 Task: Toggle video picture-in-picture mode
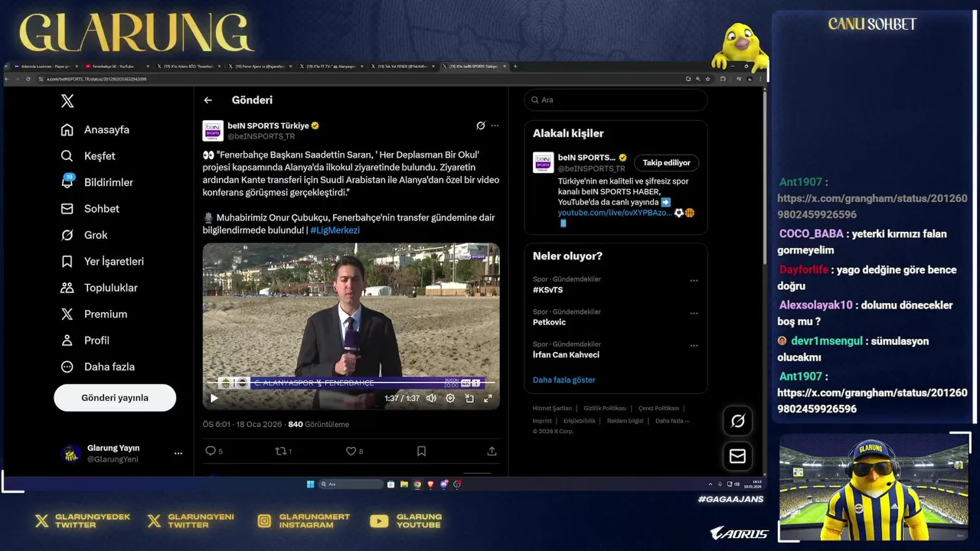point(469,398)
